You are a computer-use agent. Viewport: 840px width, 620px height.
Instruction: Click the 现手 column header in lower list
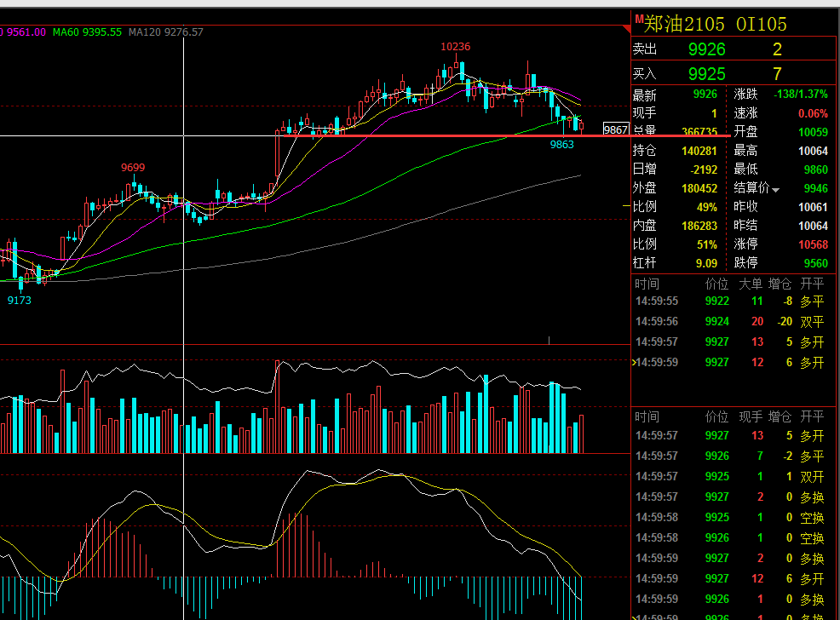point(750,416)
